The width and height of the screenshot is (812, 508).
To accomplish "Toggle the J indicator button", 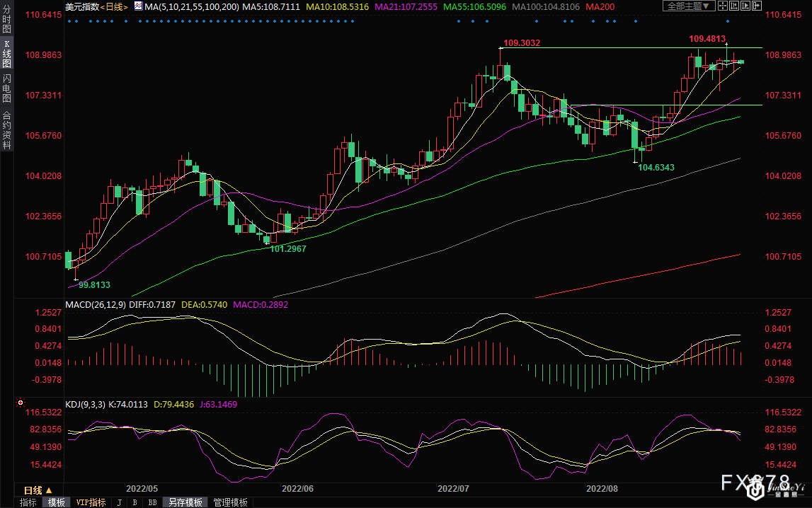I will click(118, 502).
